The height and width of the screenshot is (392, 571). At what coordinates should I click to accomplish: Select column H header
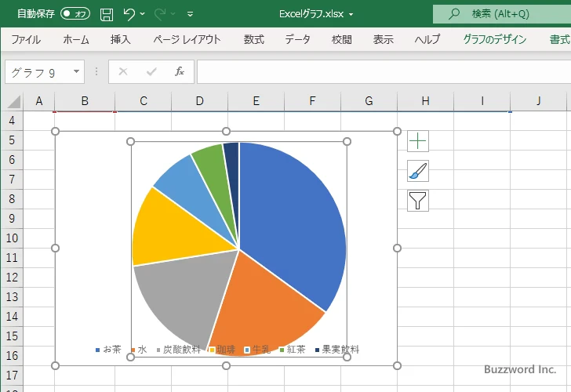tap(425, 101)
